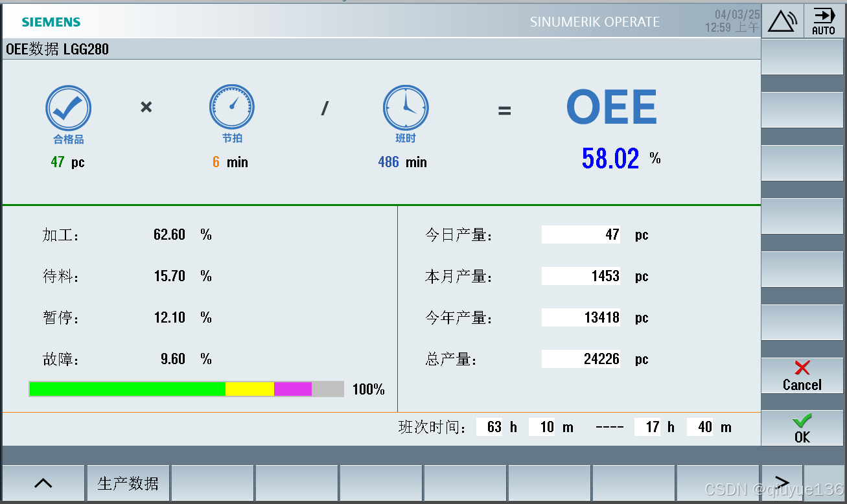This screenshot has width=847, height=504.
Task: Show more softkeys with the right arrow
Action: pos(782,483)
